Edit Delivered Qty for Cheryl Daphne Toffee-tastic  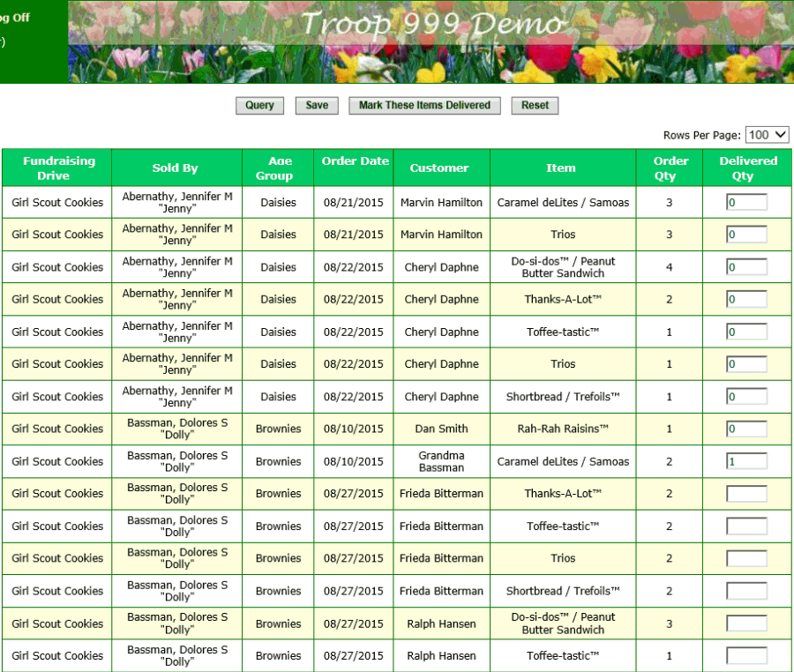point(746,332)
